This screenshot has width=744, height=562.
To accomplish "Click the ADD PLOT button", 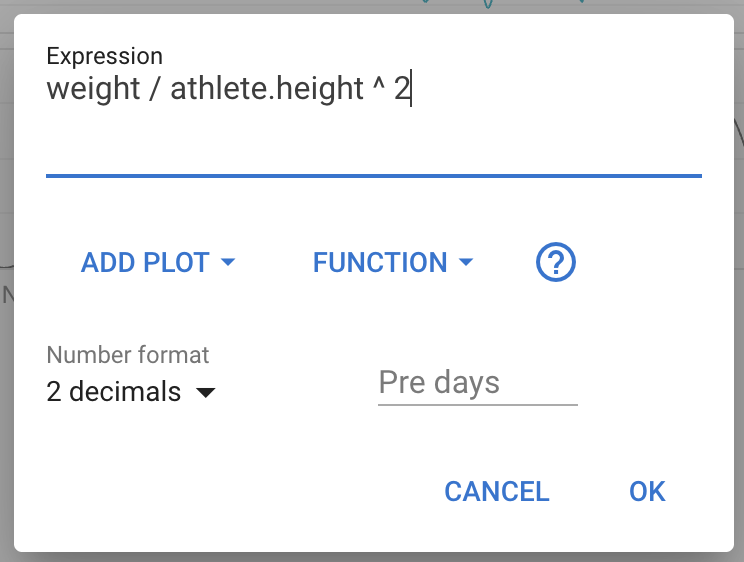I will tap(145, 263).
